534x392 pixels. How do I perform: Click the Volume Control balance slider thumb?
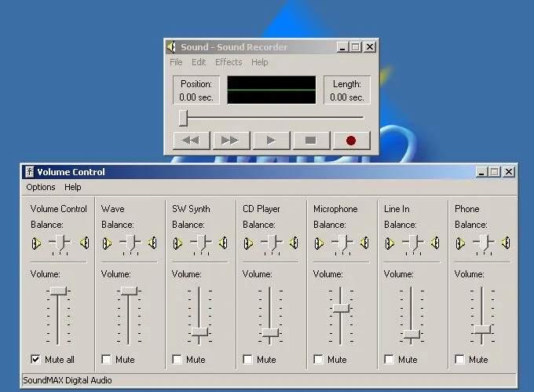60,243
